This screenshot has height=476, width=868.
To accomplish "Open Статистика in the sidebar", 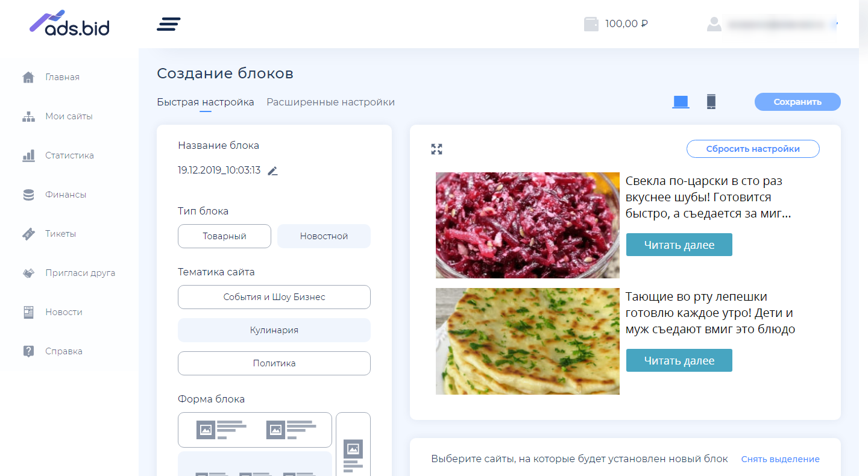I will click(69, 155).
